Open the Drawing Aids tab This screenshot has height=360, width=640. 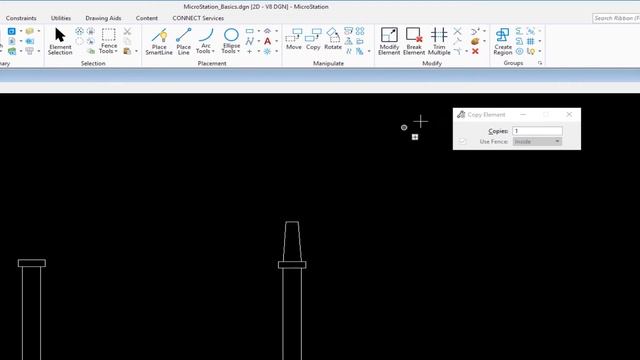(103, 18)
